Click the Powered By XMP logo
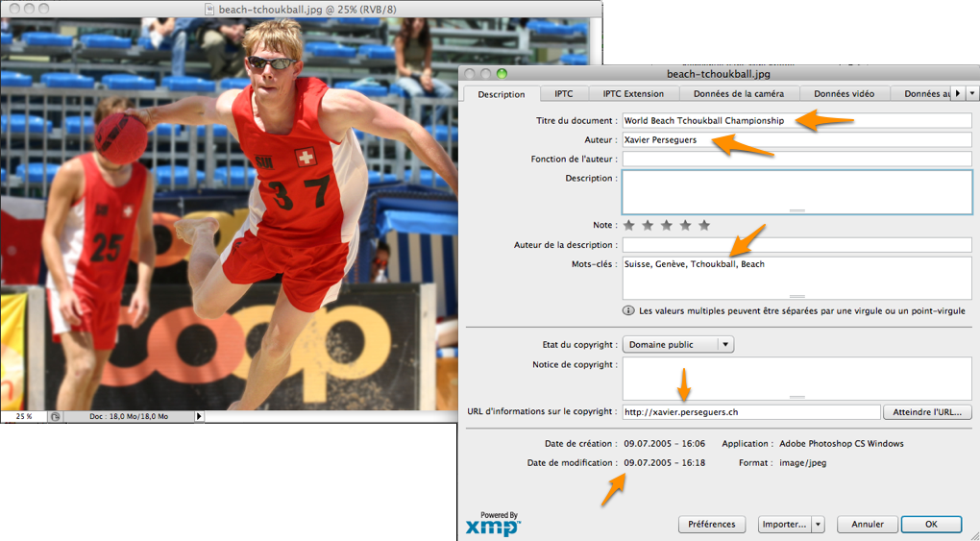980x541 pixels. (493, 524)
